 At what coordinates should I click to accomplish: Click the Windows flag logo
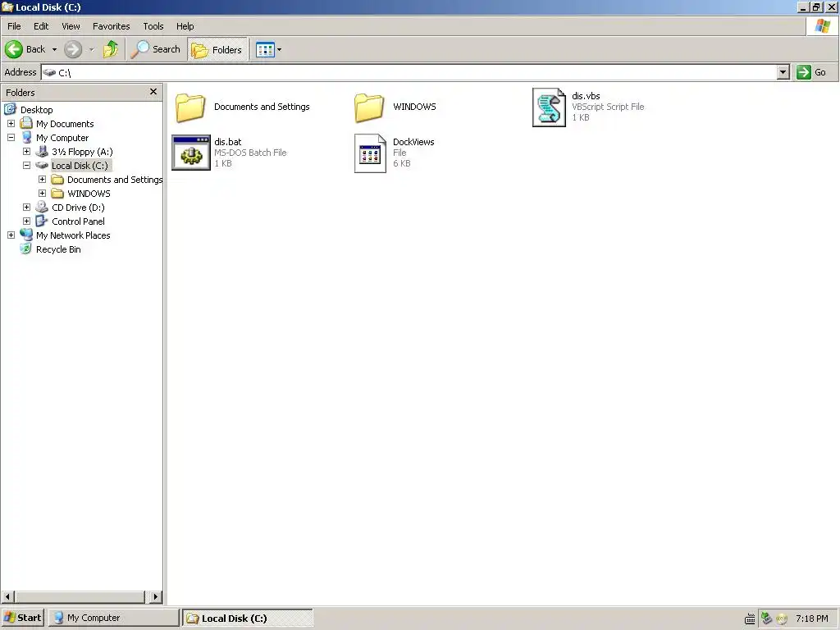pyautogui.click(x=822, y=25)
